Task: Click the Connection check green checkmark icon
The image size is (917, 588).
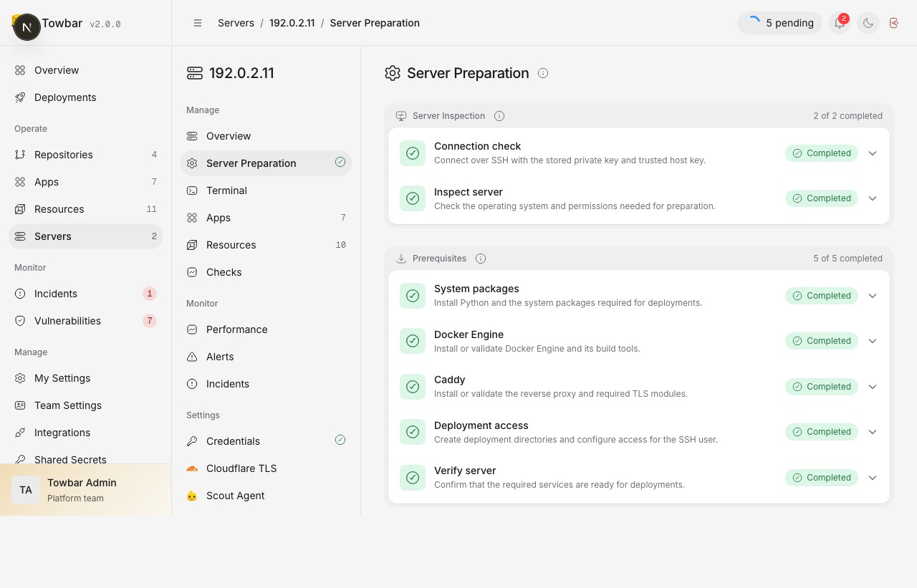Action: 413,153
